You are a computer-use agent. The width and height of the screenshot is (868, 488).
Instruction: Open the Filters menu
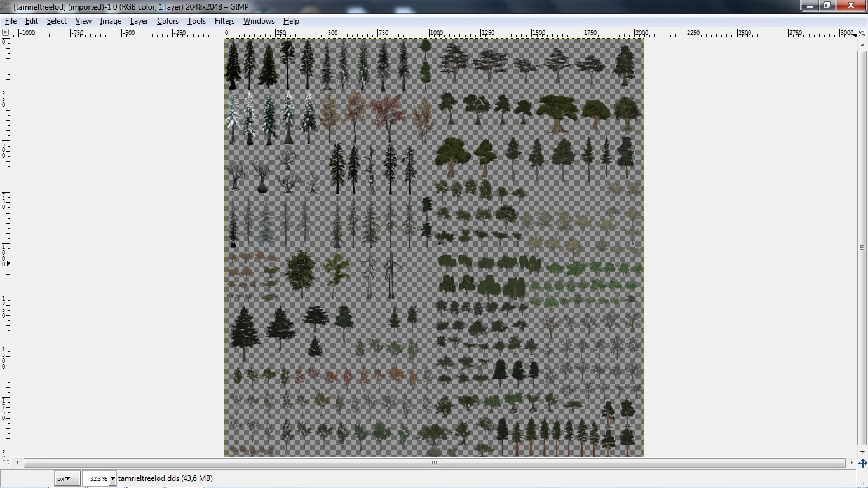click(224, 21)
